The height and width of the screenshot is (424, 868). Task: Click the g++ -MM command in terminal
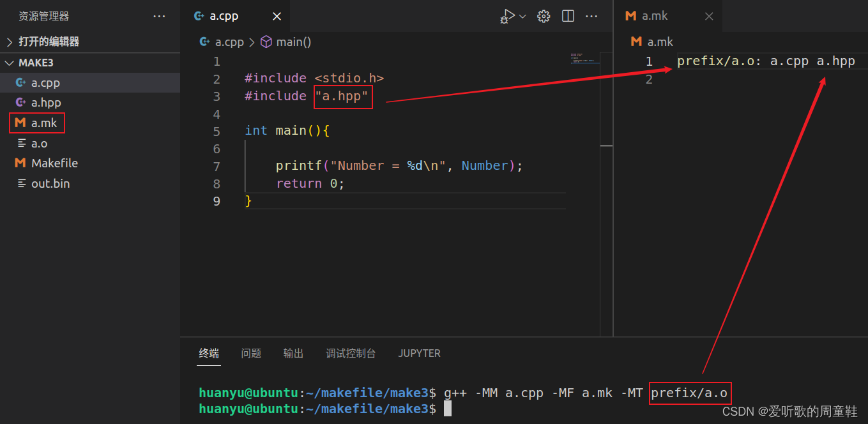[x=587, y=393]
